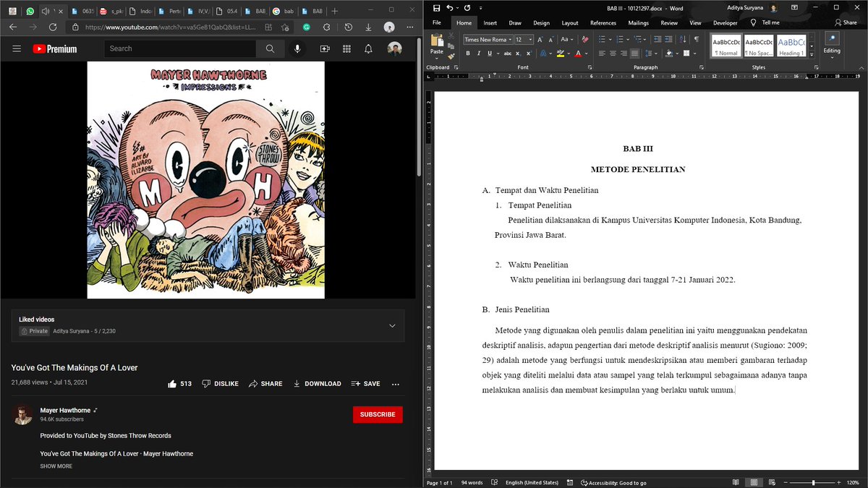Click the YouTube Search input field
Viewport: 868px width, 488px height.
[179, 48]
